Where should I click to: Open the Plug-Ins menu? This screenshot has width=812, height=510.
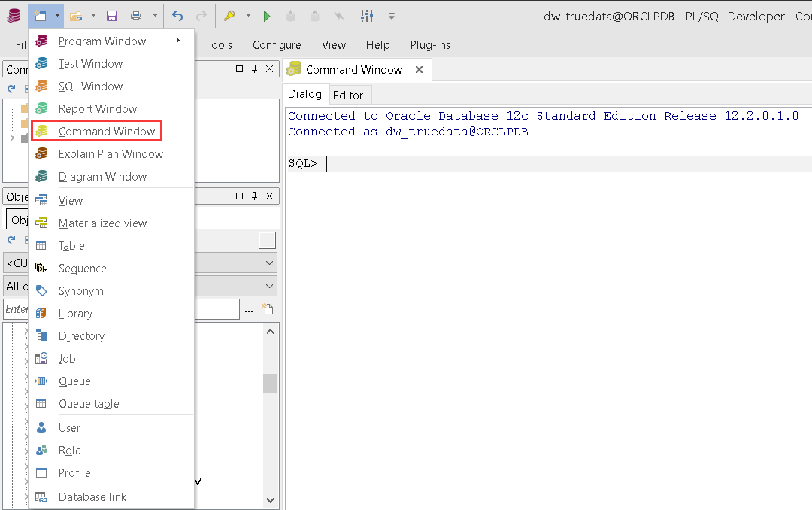coord(430,45)
